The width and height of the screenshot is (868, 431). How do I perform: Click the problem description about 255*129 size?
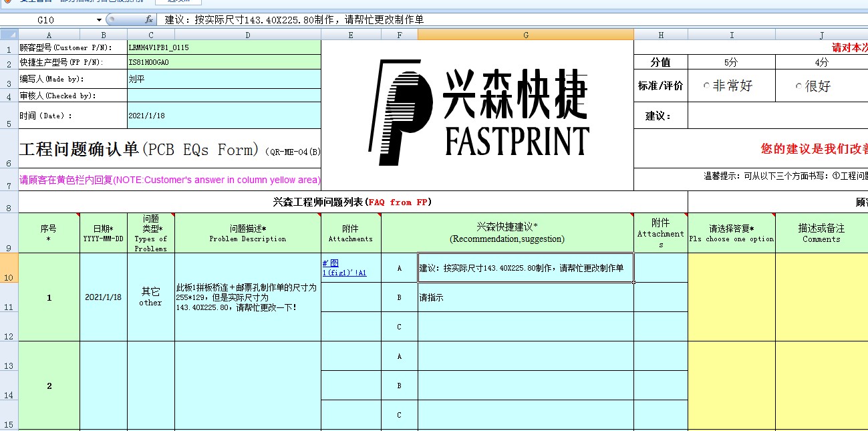point(248,297)
